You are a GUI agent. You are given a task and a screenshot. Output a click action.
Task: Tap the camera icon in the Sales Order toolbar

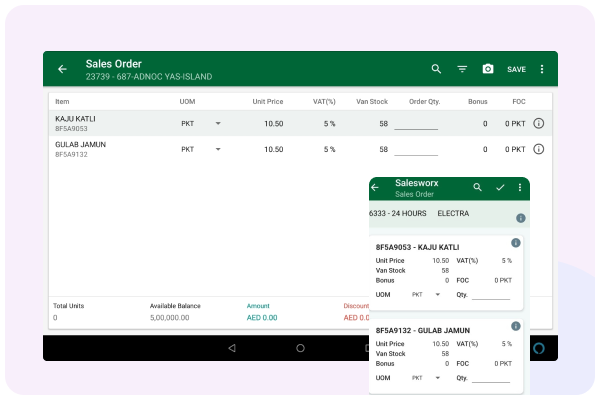(488, 69)
